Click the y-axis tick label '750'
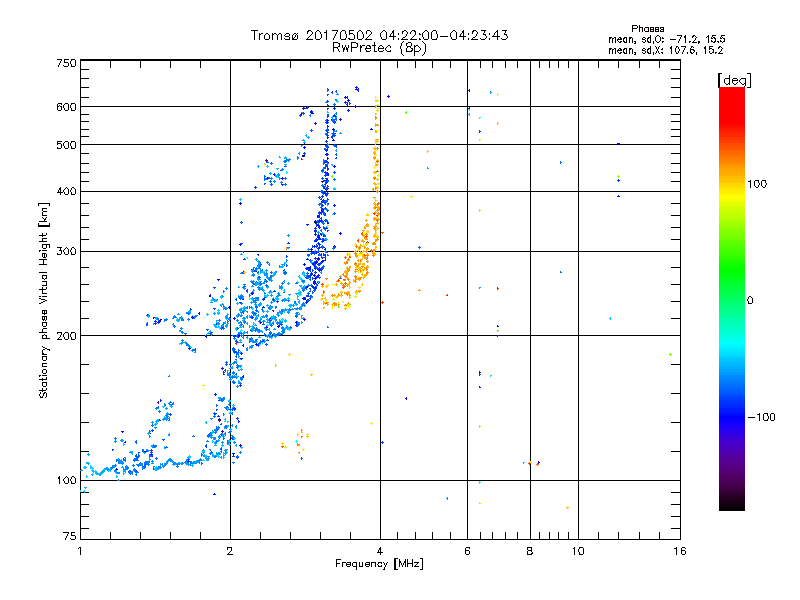 66,63
